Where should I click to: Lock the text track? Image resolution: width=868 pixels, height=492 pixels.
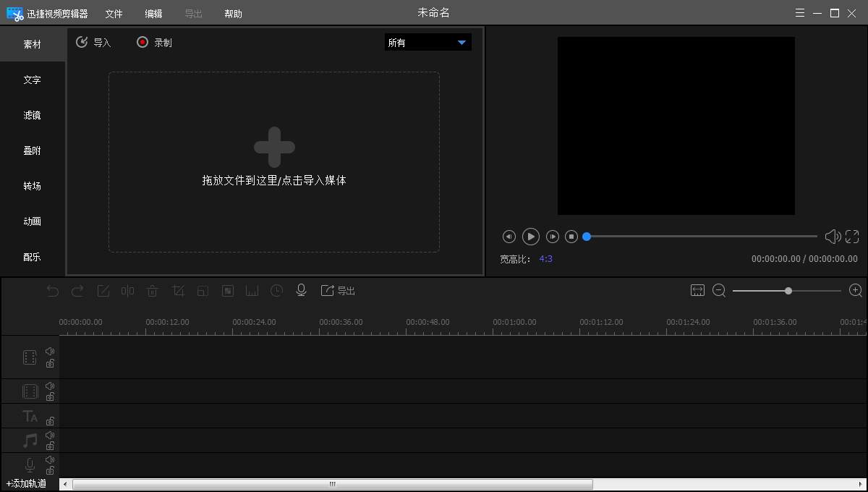click(50, 421)
